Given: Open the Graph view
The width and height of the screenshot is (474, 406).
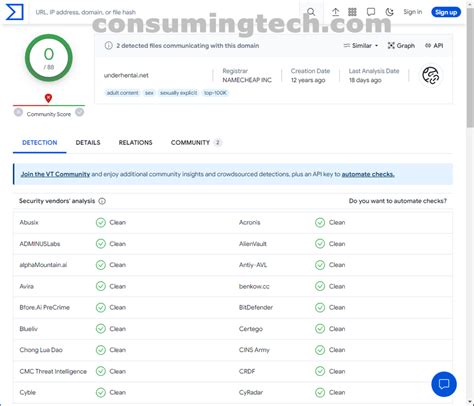Looking at the screenshot, I should [401, 46].
